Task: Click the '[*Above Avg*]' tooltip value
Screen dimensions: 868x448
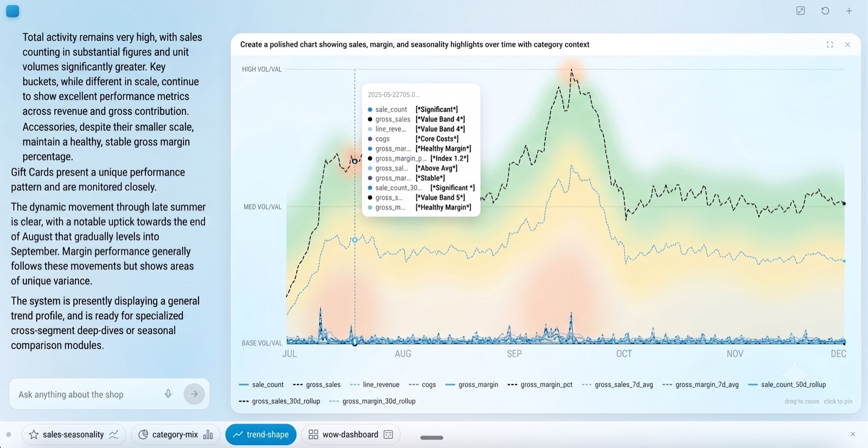Action: click(x=437, y=168)
